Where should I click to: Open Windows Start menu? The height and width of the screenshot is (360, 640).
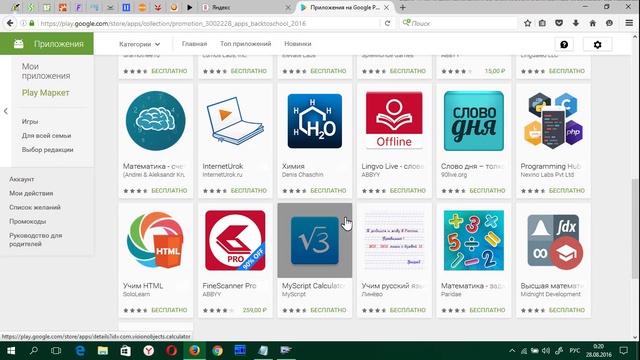[x=11, y=351]
